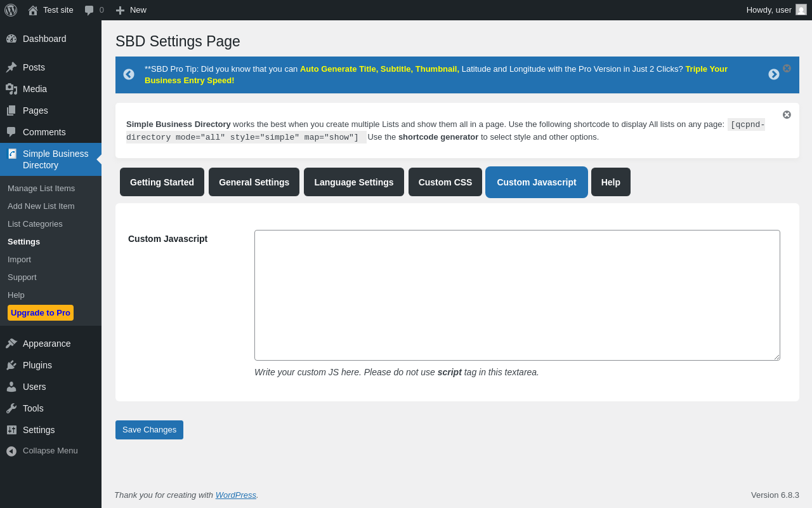Click the Media library icon

click(x=11, y=89)
